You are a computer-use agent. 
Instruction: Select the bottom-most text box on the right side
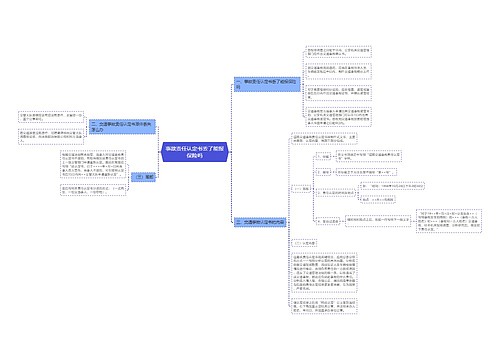324,306
